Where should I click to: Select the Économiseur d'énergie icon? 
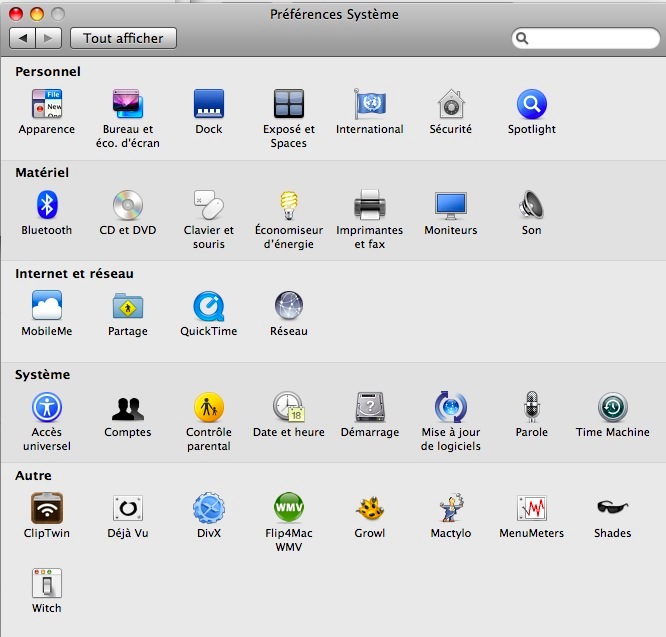pyautogui.click(x=288, y=206)
